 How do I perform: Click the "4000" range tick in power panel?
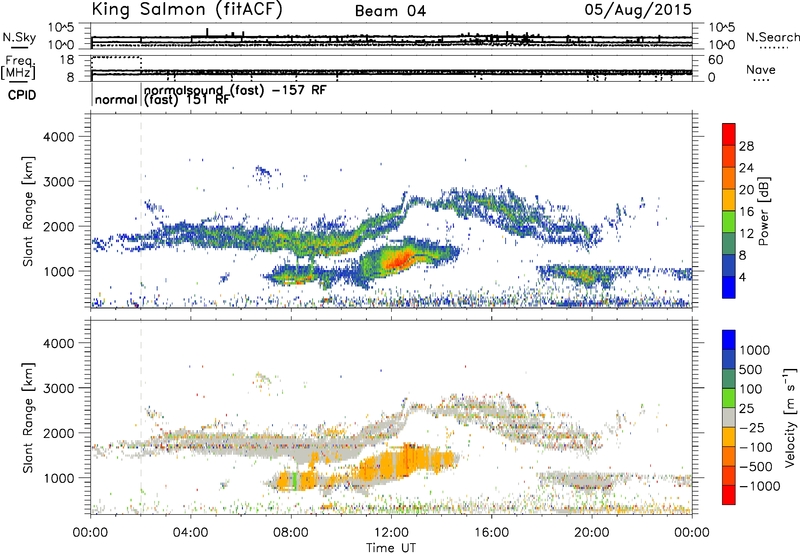(x=58, y=137)
